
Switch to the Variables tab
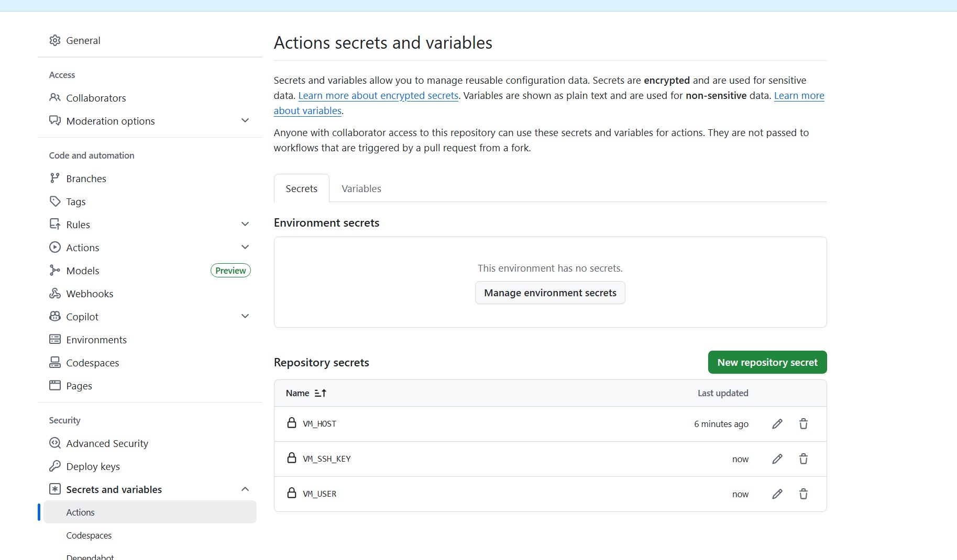[x=361, y=188]
